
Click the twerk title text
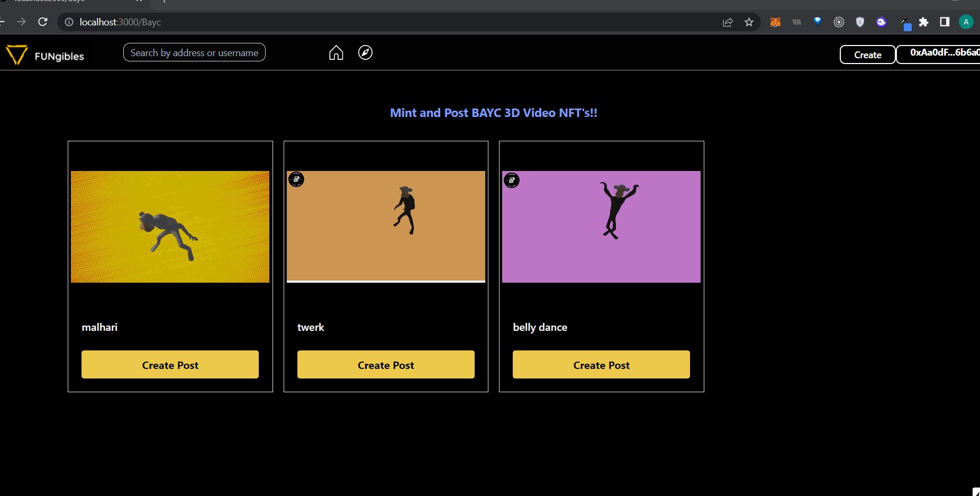click(x=311, y=327)
